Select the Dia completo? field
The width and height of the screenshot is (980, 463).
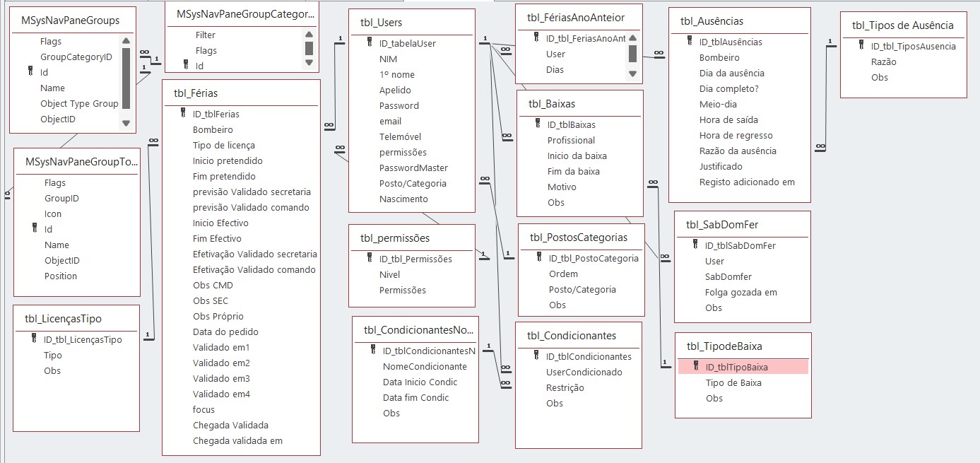[x=728, y=88]
